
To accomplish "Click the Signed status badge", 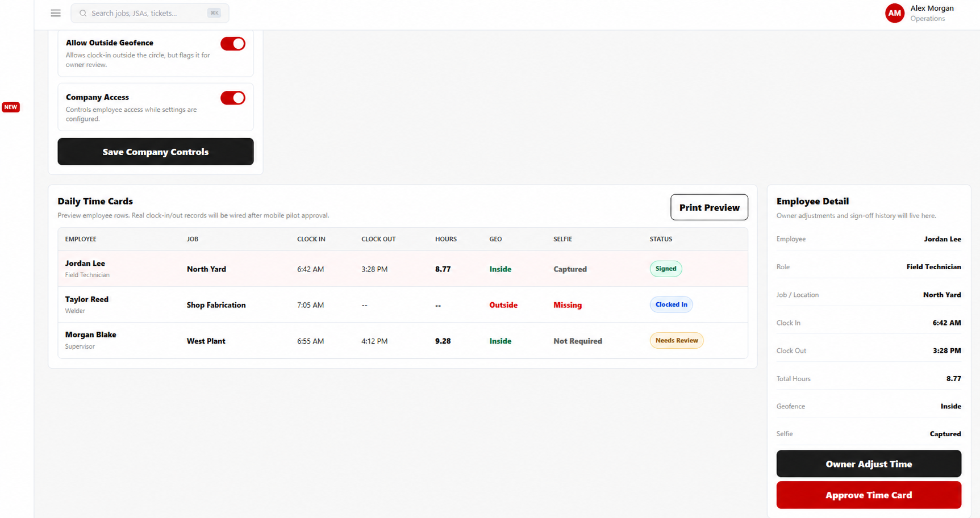I will [666, 269].
